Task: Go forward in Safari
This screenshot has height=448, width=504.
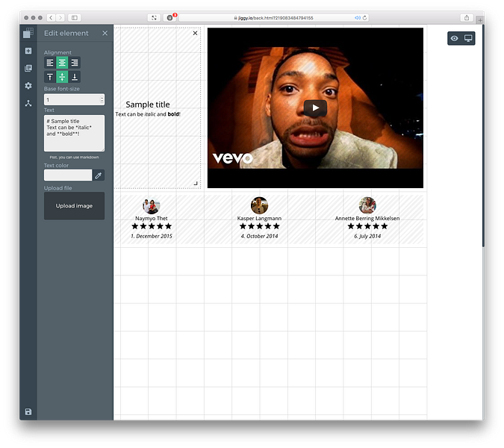Action: point(60,18)
